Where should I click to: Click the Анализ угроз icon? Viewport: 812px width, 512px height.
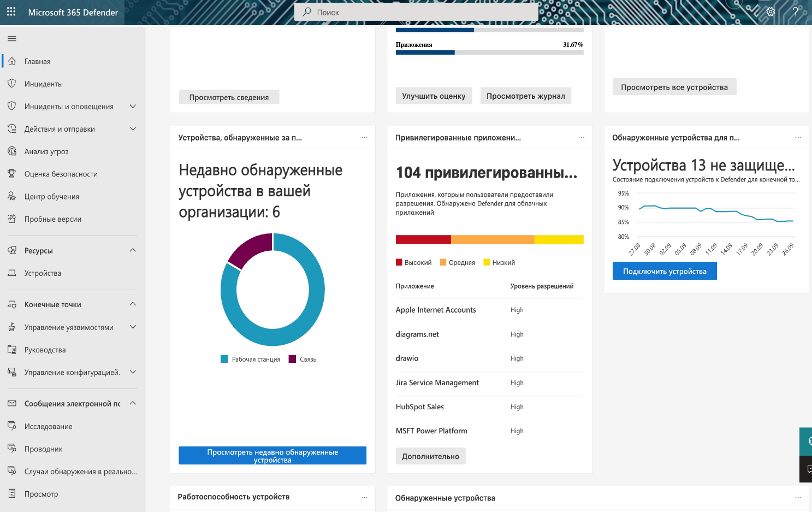tap(12, 151)
